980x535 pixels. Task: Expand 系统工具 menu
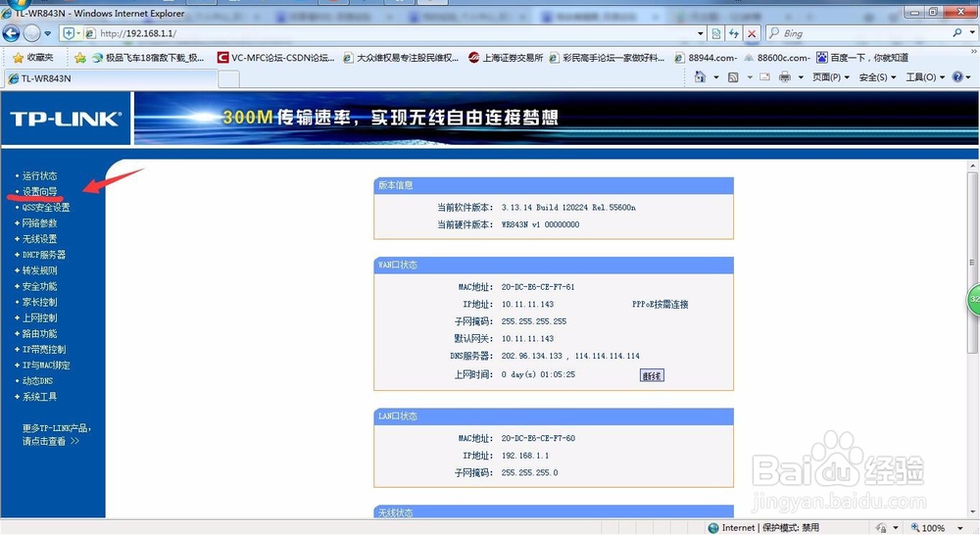pos(39,397)
